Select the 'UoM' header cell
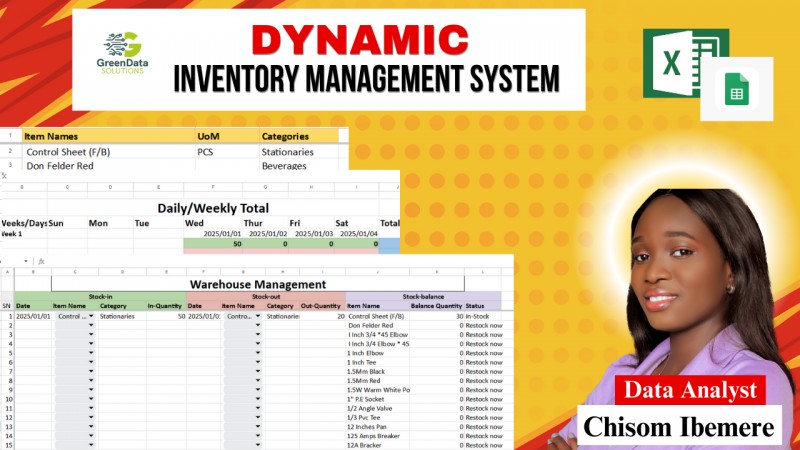 [227, 136]
